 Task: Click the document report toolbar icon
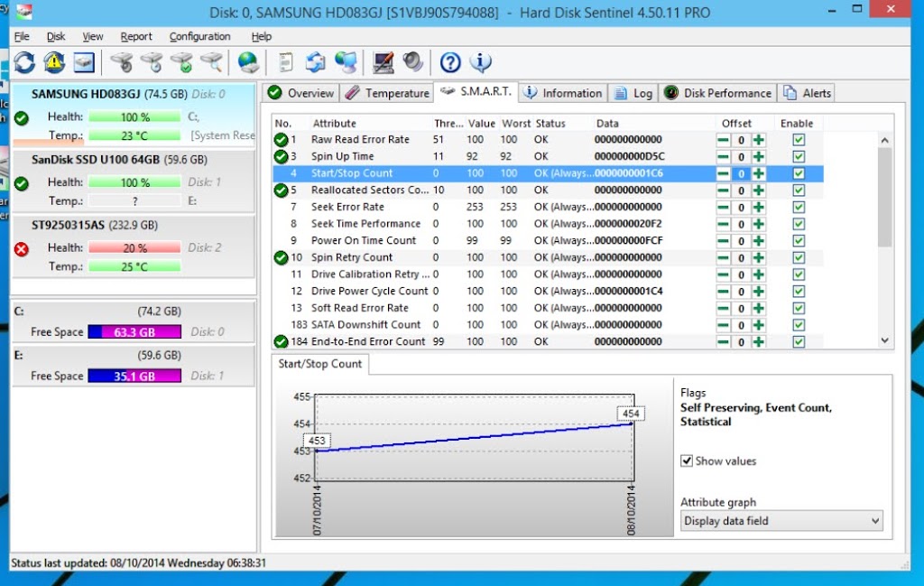click(285, 62)
